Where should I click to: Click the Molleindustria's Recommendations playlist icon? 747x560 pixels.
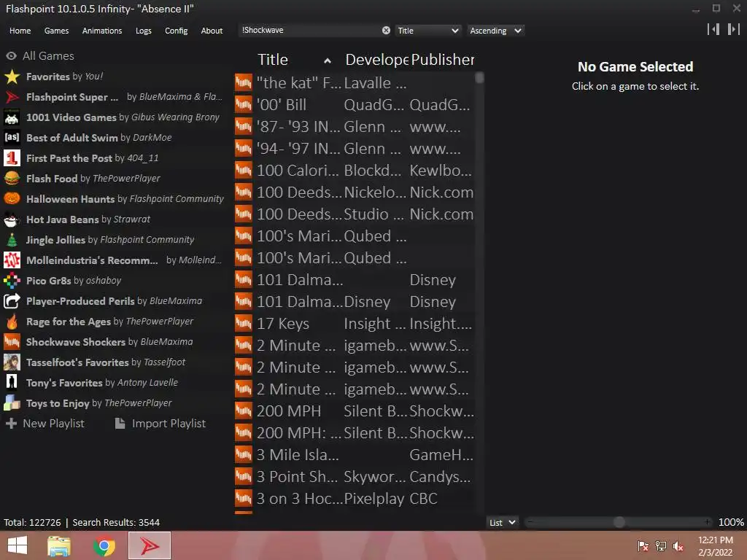[12, 260]
